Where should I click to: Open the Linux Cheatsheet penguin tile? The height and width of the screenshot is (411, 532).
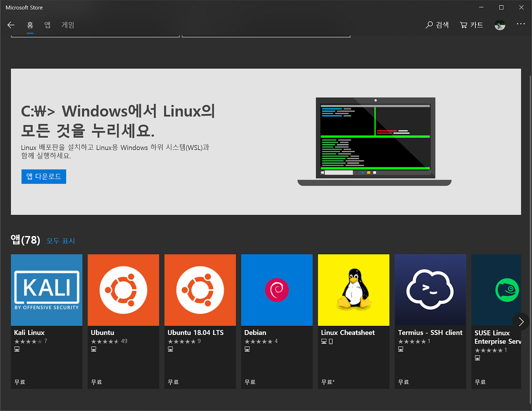354,290
